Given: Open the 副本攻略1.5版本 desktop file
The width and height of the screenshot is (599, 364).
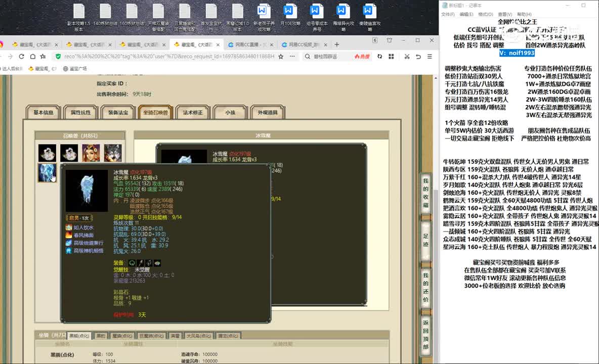Looking at the screenshot, I should 79,17.
